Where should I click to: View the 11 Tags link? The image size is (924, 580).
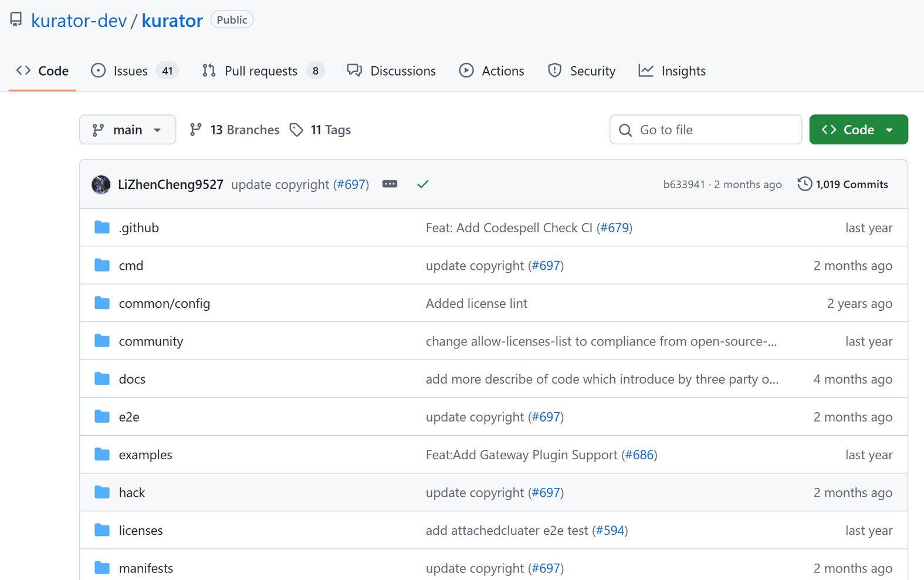320,130
